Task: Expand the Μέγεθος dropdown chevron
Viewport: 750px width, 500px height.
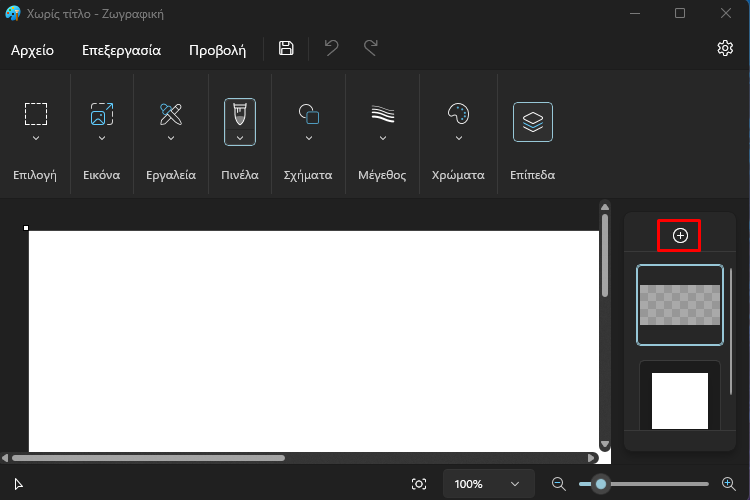Action: (383, 138)
